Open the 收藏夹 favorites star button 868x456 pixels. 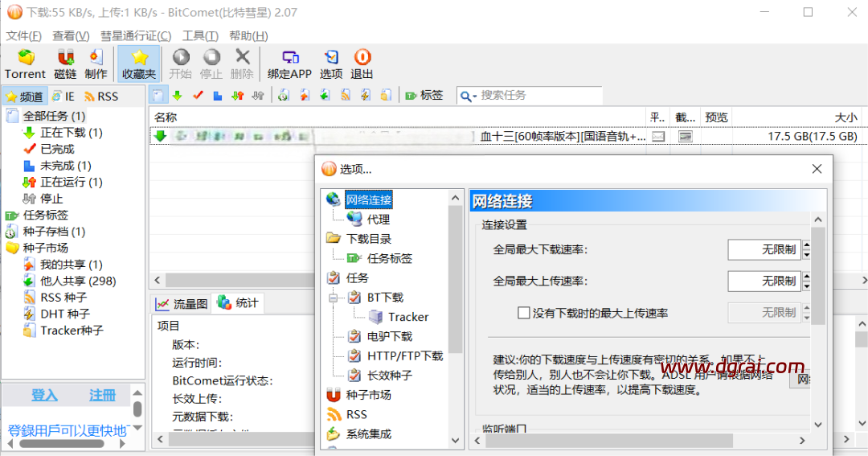tap(139, 64)
